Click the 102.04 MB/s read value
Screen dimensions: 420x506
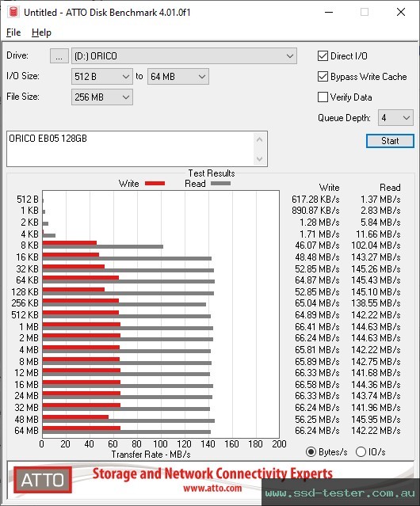coord(376,245)
